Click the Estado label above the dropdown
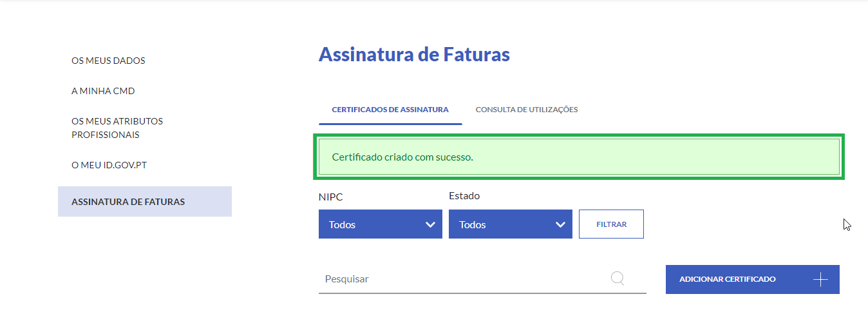Viewport: 868px width, 323px height. click(x=464, y=195)
